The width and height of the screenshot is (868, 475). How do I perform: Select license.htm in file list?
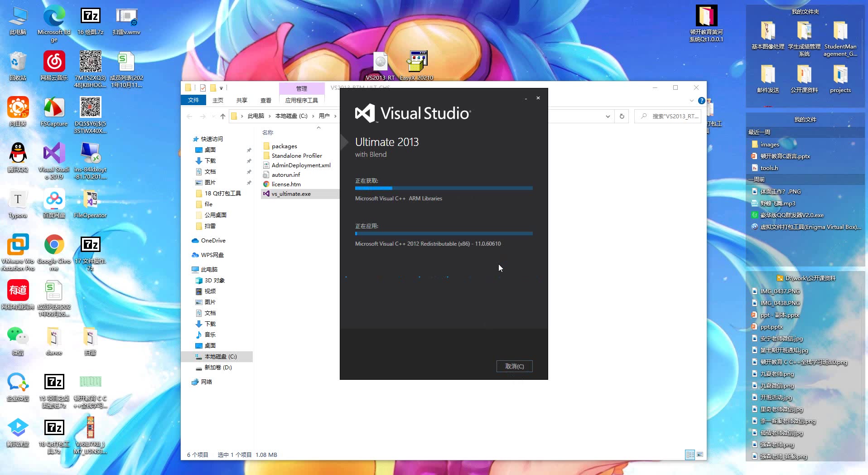click(x=286, y=184)
